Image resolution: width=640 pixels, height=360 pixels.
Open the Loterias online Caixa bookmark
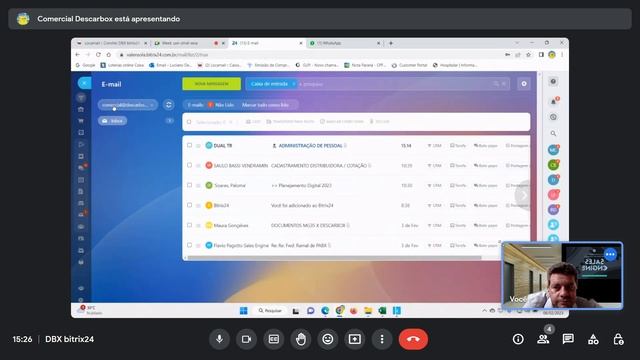122,65
